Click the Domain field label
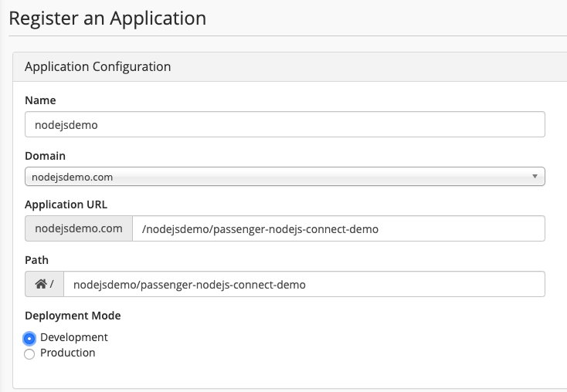The width and height of the screenshot is (567, 392). [x=45, y=155]
